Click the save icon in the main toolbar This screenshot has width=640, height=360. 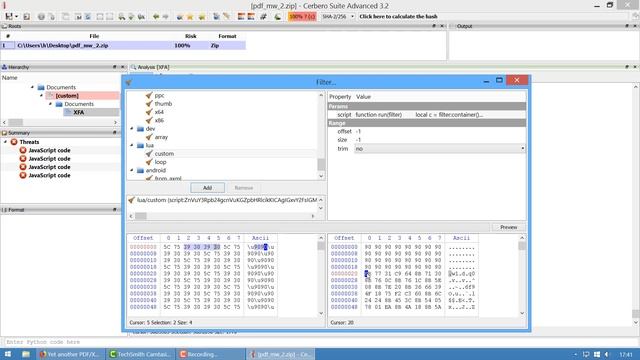9,16
